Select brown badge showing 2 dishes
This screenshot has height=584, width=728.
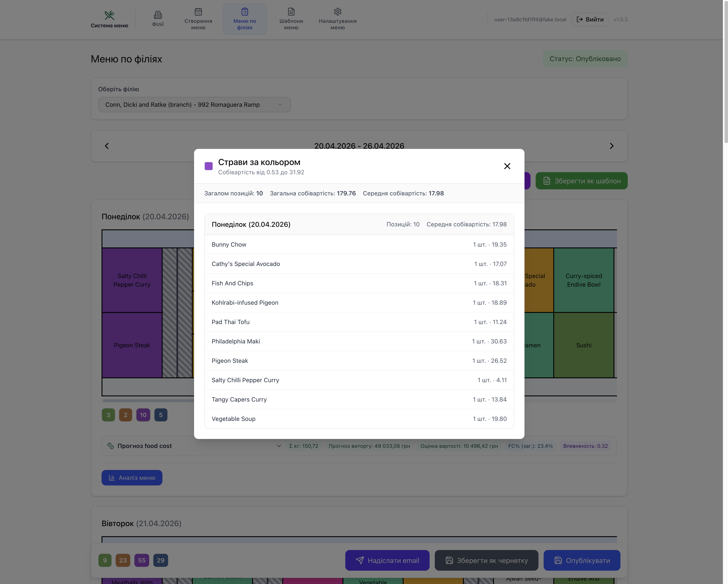[x=126, y=415]
